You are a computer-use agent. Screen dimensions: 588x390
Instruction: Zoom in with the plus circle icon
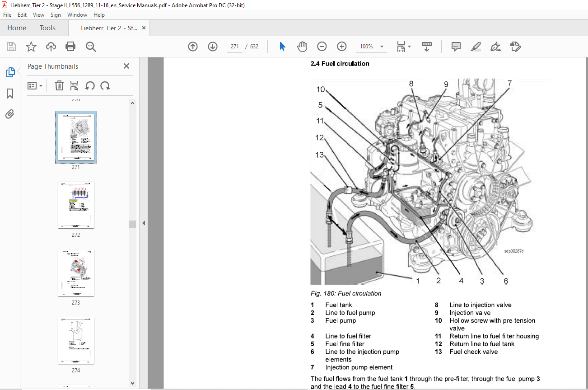tap(342, 47)
